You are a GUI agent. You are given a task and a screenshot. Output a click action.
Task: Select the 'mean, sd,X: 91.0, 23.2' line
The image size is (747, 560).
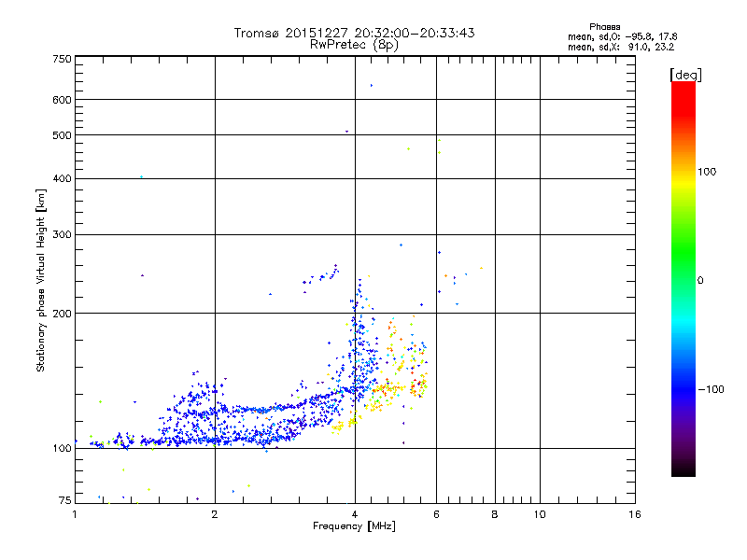[x=621, y=47]
